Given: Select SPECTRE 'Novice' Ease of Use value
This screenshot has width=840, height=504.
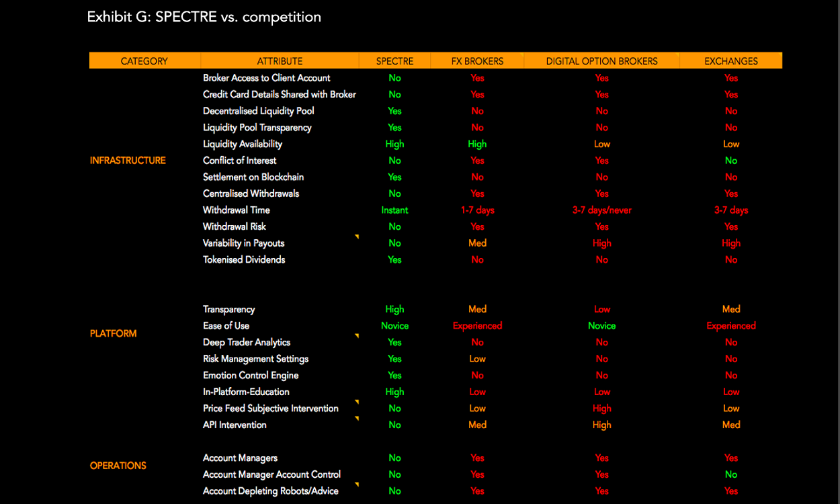Looking at the screenshot, I should (x=394, y=326).
